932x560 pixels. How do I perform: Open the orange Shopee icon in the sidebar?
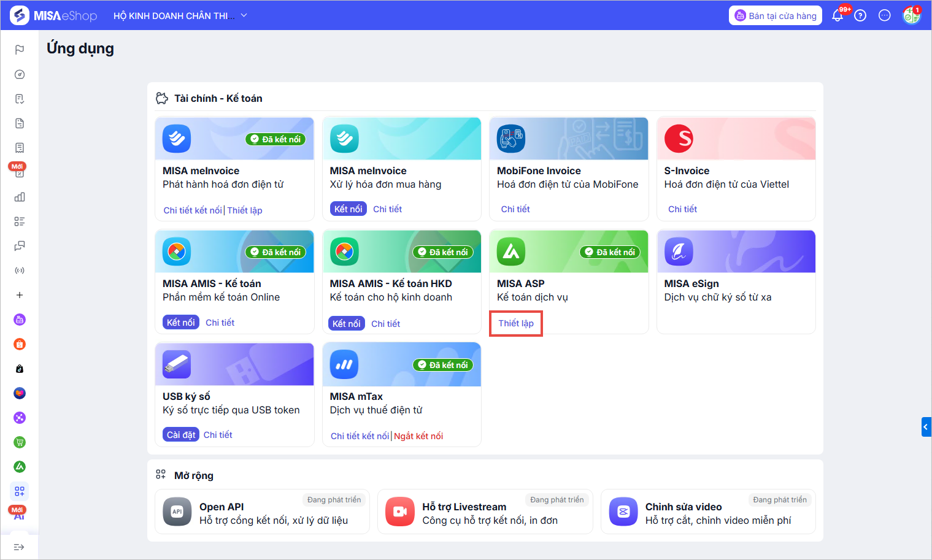(x=20, y=344)
